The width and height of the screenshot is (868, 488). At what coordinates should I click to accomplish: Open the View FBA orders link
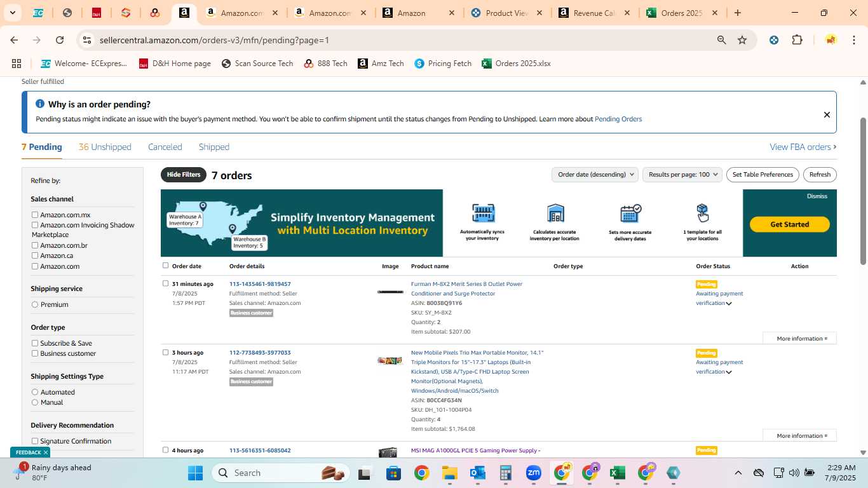[803, 147]
